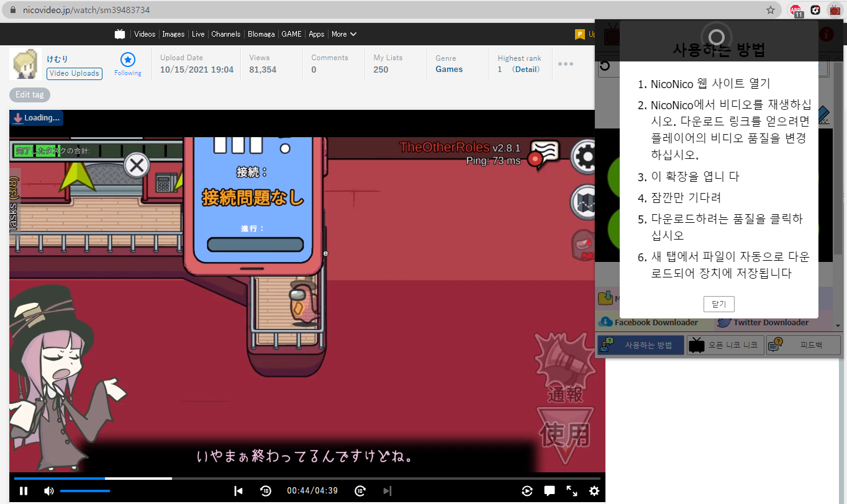Jump to video start

pyautogui.click(x=238, y=491)
